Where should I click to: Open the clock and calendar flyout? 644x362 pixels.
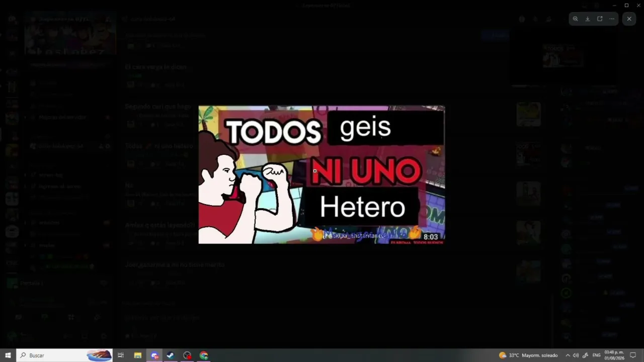[x=614, y=355]
